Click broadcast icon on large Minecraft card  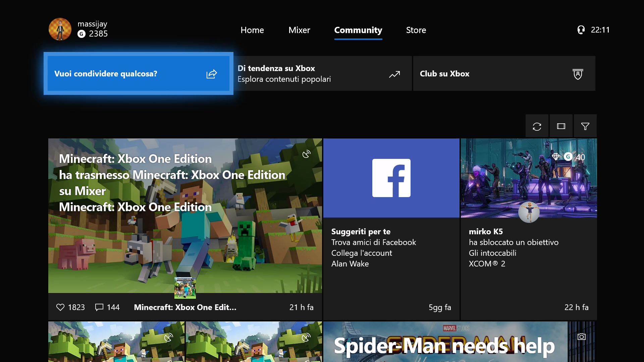307,154
